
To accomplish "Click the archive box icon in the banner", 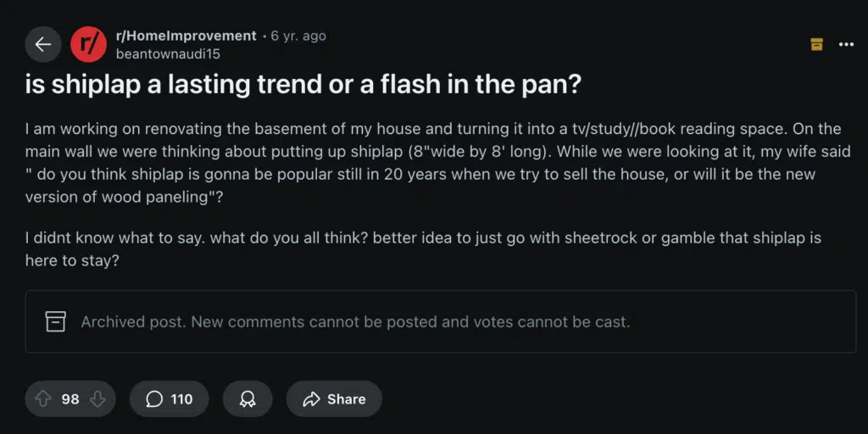I will click(56, 321).
